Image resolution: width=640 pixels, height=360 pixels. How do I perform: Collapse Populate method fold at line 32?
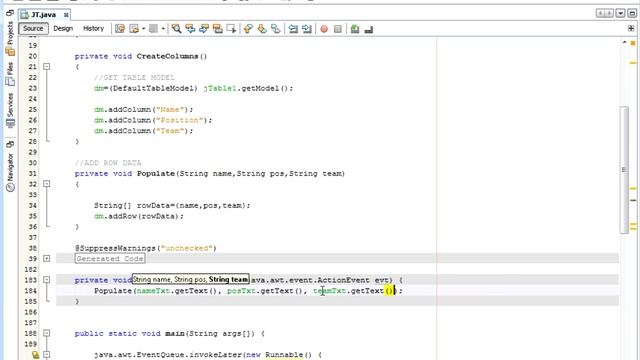(x=47, y=184)
